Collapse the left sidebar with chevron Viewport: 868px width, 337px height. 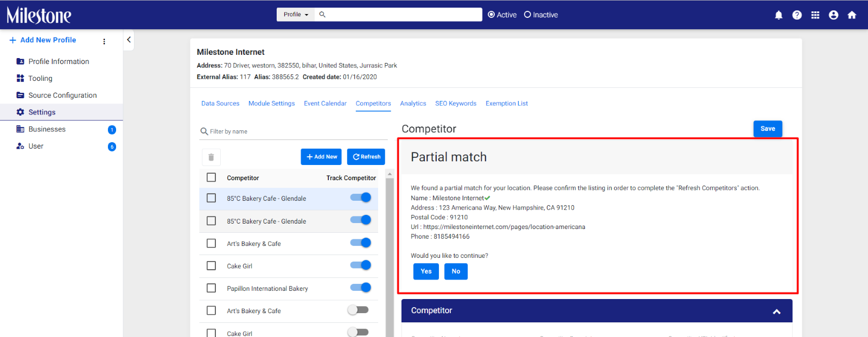(129, 40)
